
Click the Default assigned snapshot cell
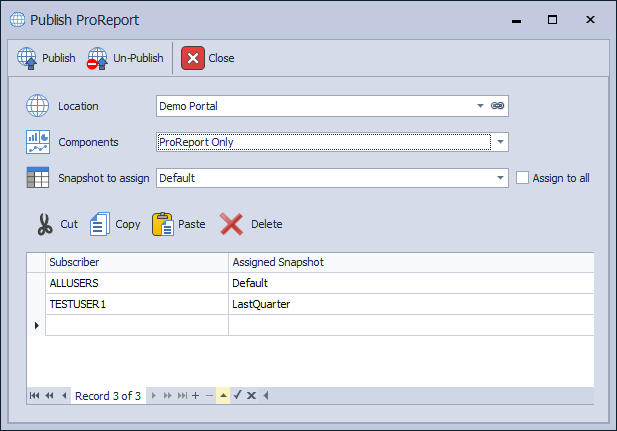[x=411, y=283]
